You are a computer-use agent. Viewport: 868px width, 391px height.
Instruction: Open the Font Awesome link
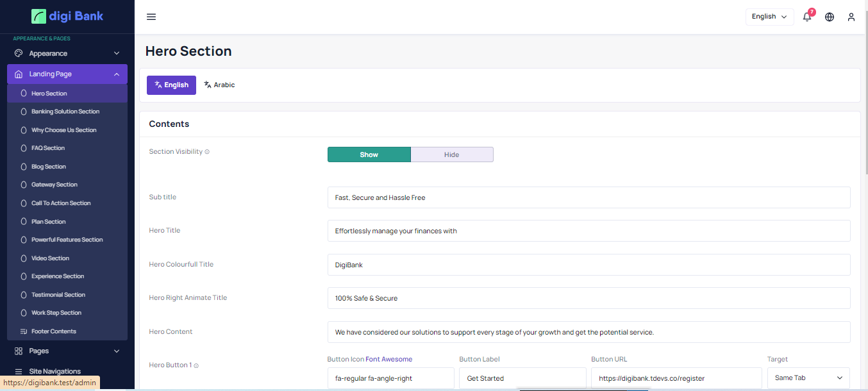tap(388, 360)
